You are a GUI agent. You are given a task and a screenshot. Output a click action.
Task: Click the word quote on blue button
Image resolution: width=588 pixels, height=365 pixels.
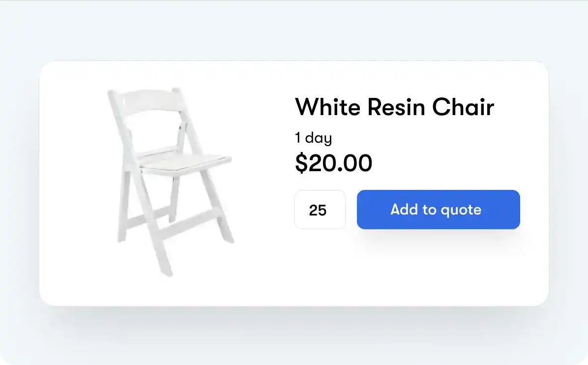tap(461, 210)
